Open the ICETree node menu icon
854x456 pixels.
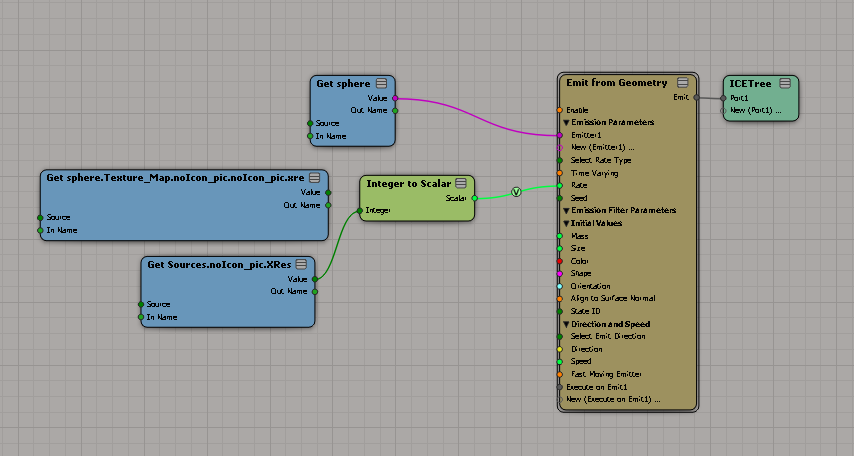click(x=785, y=83)
